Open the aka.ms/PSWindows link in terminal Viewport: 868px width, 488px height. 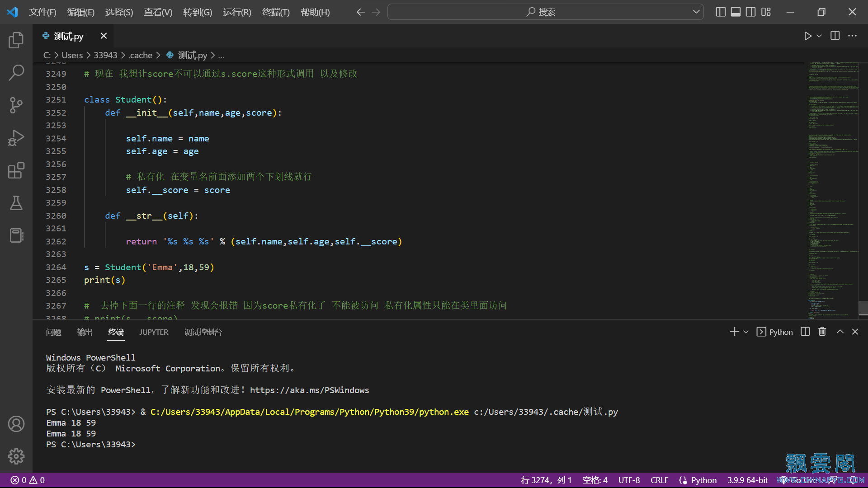click(x=309, y=390)
